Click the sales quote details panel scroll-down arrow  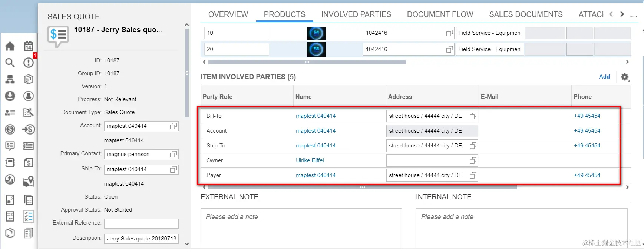point(186,244)
